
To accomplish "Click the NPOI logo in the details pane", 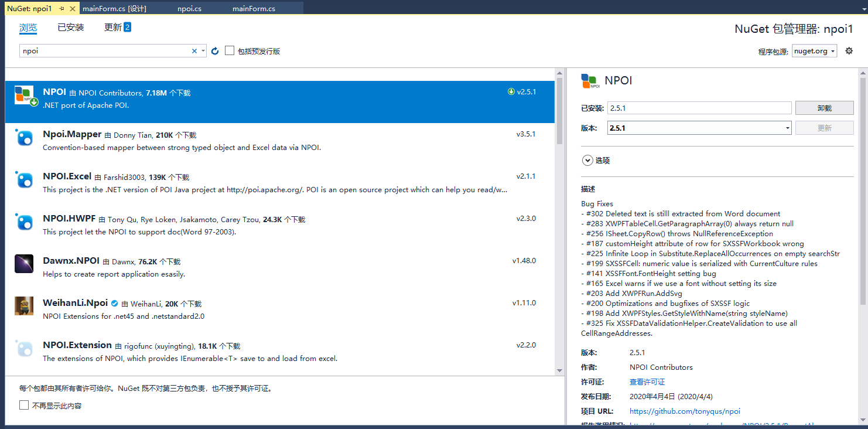I will tap(590, 81).
